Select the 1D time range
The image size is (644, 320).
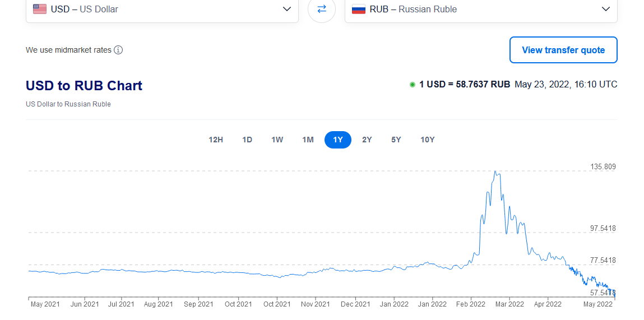tap(247, 140)
